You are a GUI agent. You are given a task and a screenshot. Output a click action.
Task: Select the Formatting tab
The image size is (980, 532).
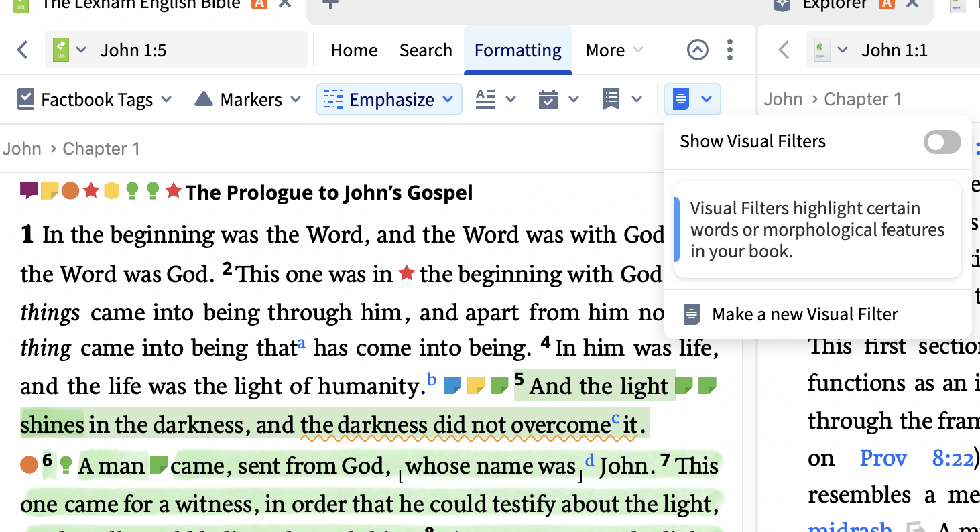518,50
